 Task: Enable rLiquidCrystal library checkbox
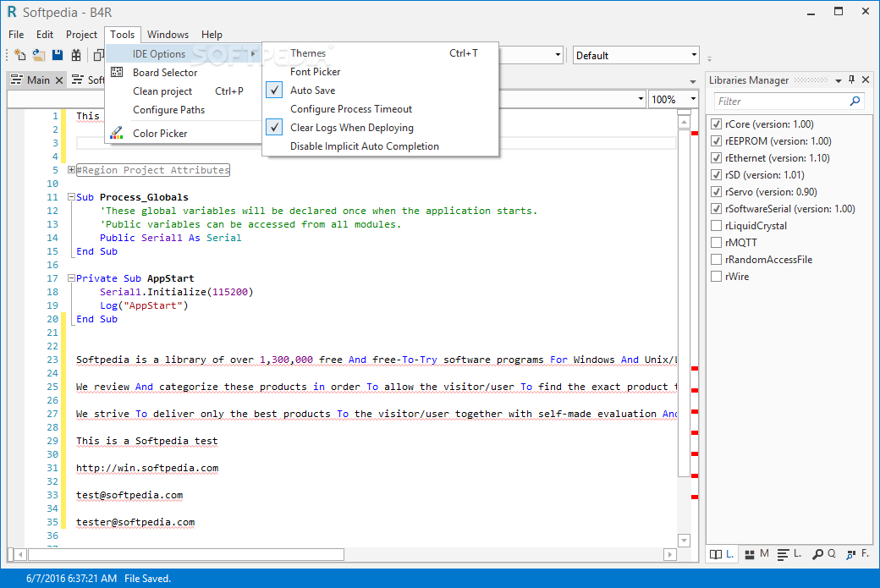point(716,226)
